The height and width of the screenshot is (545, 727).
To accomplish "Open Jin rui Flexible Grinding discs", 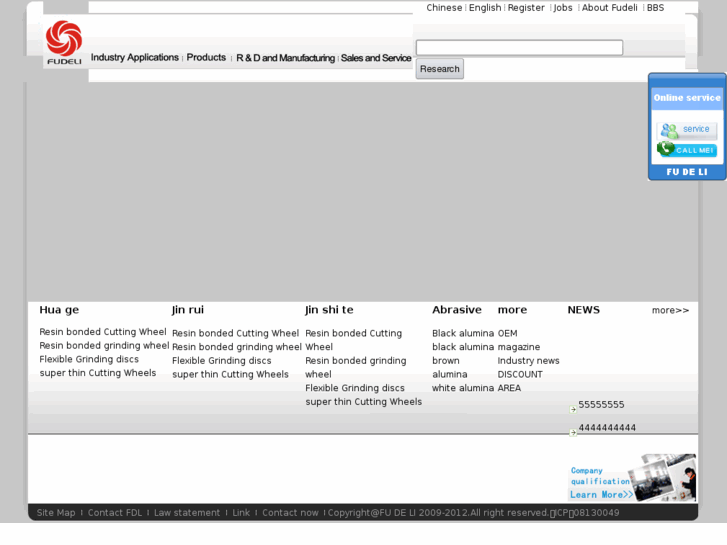I will (x=221, y=361).
